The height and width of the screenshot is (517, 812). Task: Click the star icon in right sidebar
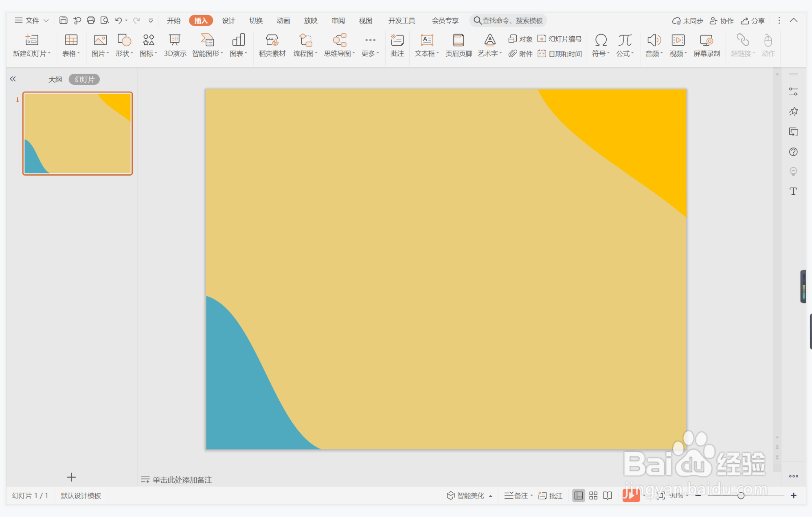tap(793, 112)
